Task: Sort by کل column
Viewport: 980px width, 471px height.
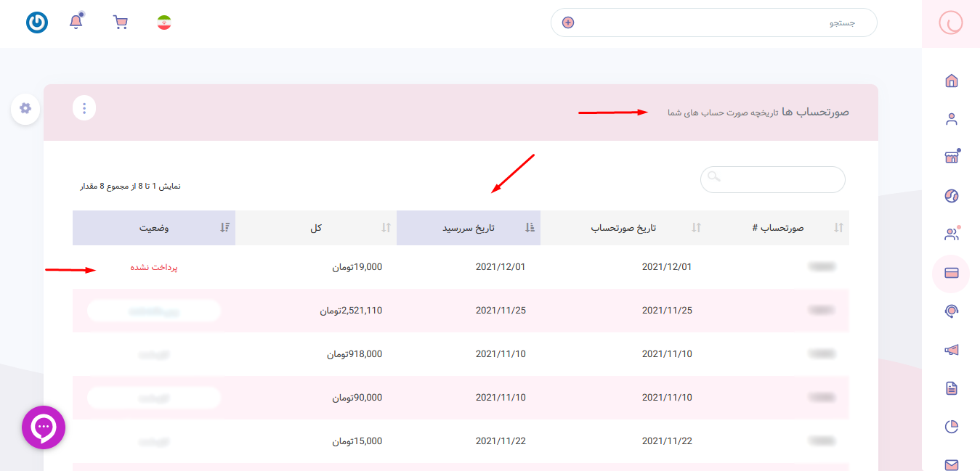Action: (x=316, y=228)
